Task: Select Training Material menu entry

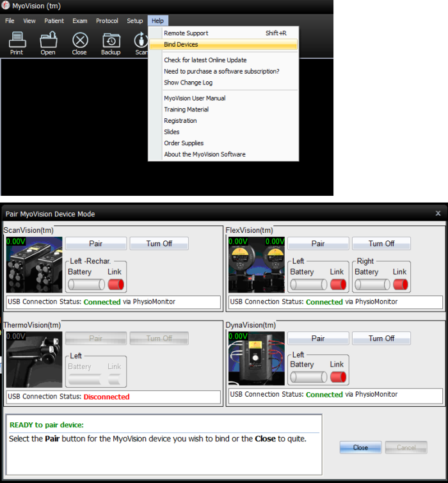Action: 223,109
